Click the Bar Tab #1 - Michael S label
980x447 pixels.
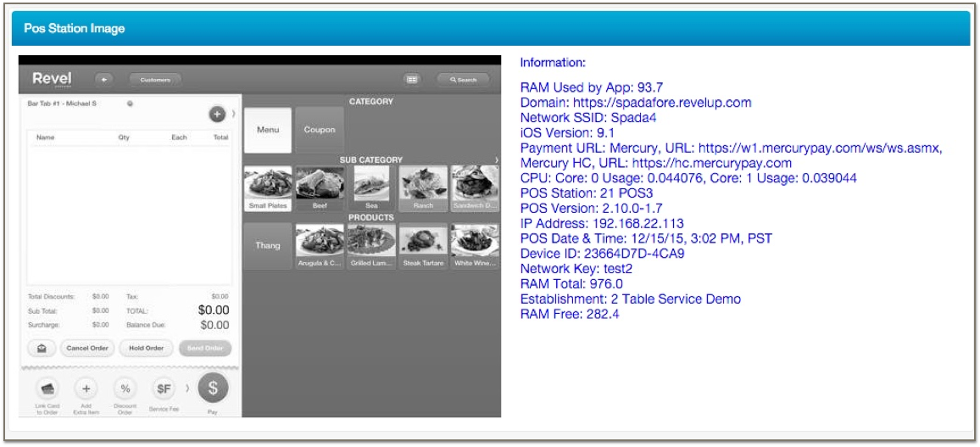pos(63,103)
